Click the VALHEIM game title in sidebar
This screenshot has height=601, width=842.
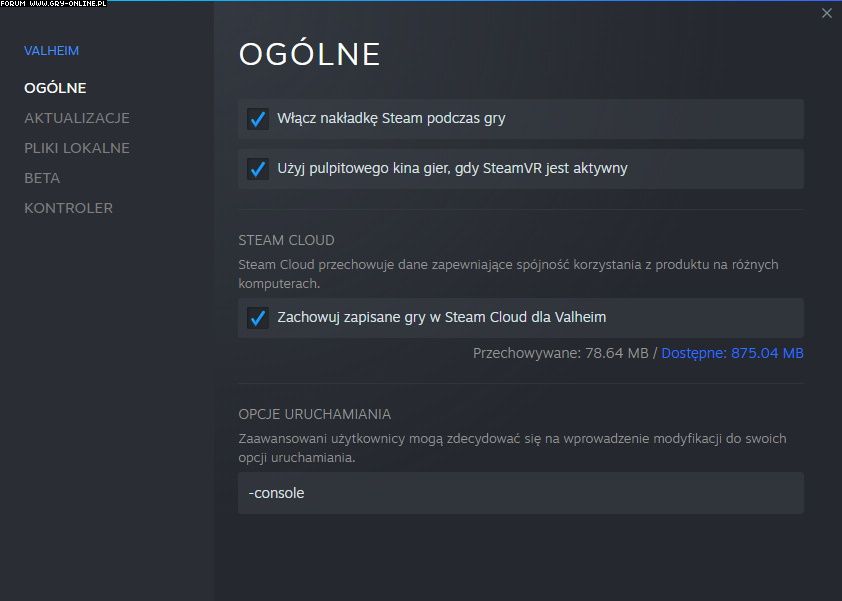[x=51, y=51]
